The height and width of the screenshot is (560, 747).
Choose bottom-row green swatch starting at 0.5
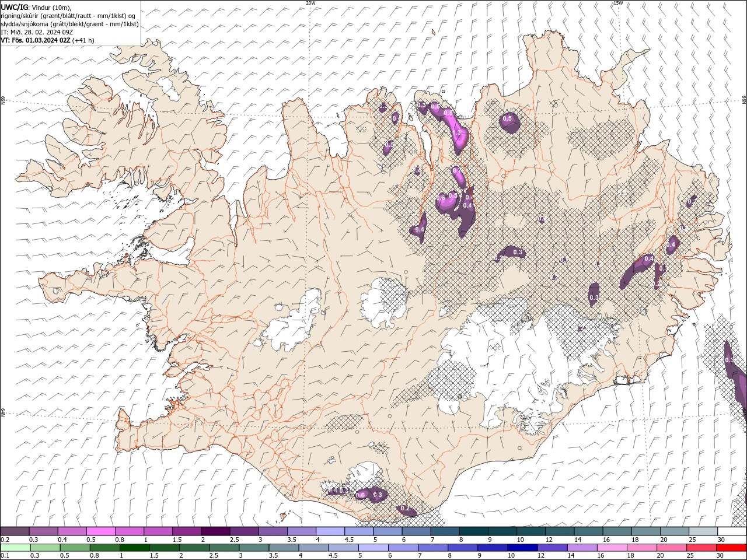(x=75, y=548)
